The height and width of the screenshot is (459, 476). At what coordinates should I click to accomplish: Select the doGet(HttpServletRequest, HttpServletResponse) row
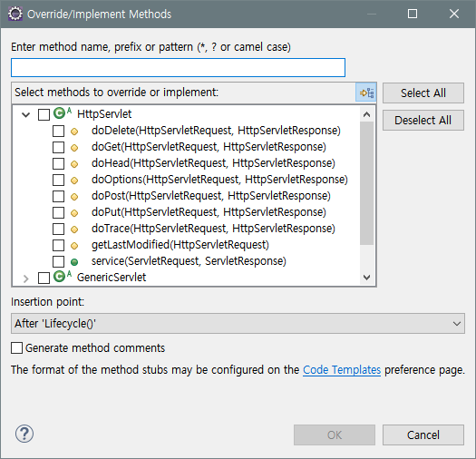click(209, 147)
